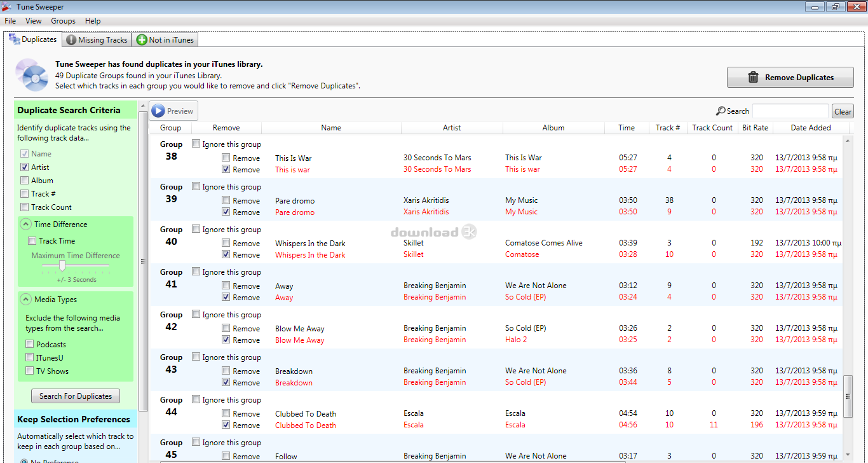
Task: Click the Missing Tracks warning icon
Action: 71,40
